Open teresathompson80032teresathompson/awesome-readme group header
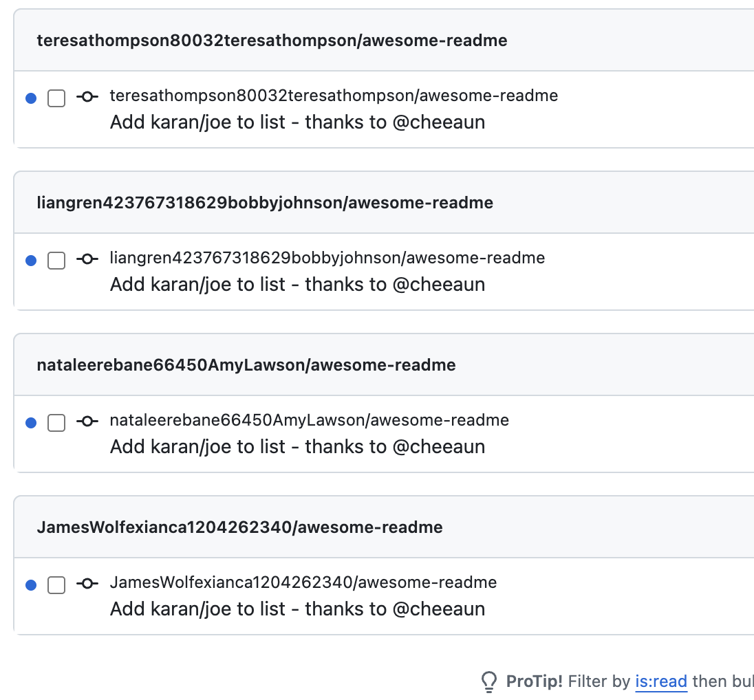Image resolution: width=754 pixels, height=700 pixels. click(272, 41)
